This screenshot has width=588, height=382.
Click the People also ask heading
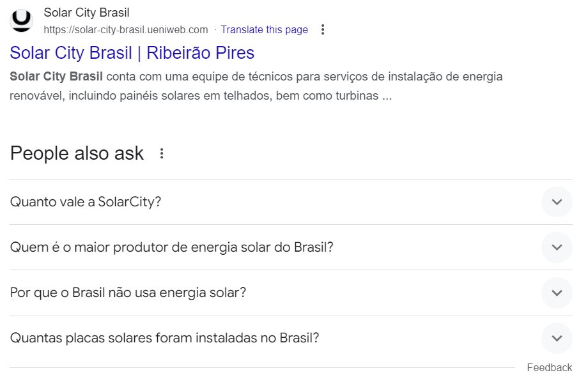coord(77,153)
